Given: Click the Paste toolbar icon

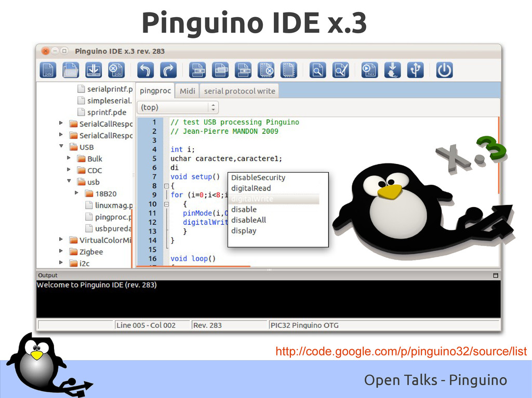Looking at the screenshot, I should point(243,70).
